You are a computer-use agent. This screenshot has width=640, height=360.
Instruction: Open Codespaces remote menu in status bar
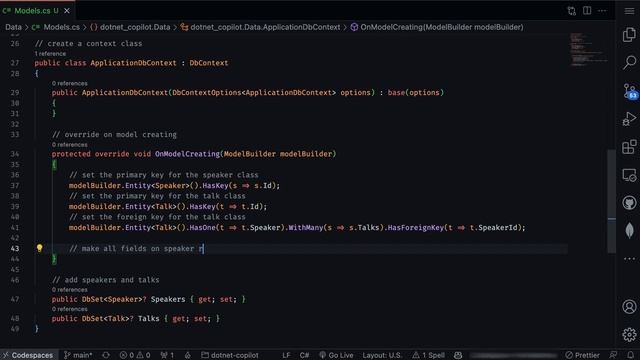pyautogui.click(x=28, y=355)
